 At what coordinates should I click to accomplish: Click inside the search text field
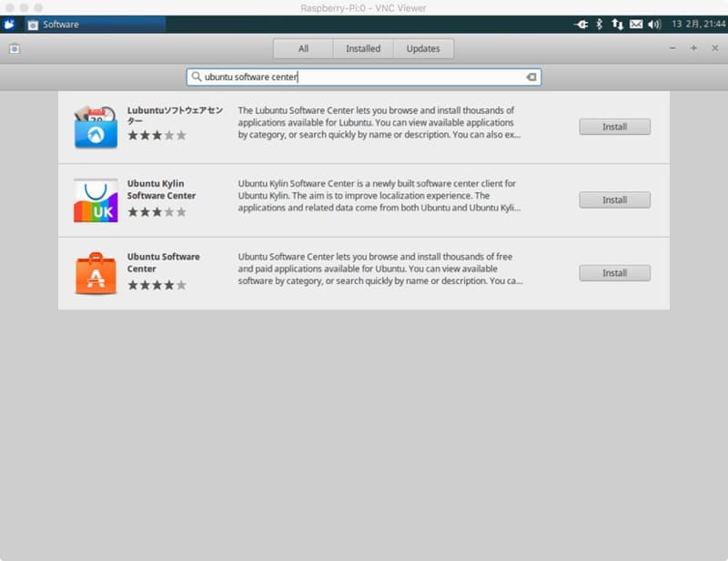click(x=363, y=77)
